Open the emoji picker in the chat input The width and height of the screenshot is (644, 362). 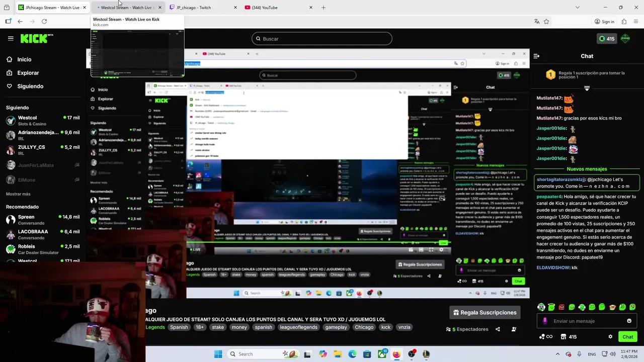click(629, 321)
